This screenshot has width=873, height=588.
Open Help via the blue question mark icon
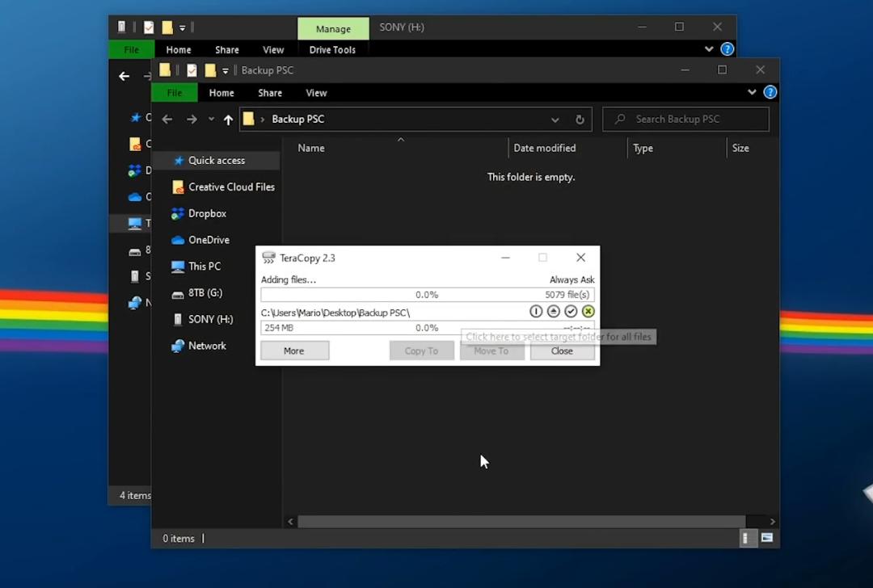pos(770,93)
